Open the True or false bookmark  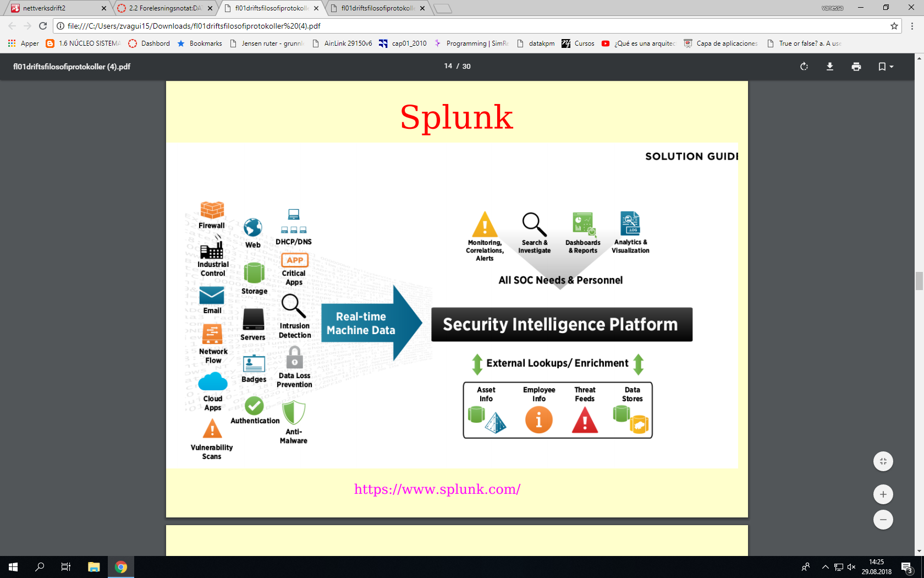coord(804,43)
